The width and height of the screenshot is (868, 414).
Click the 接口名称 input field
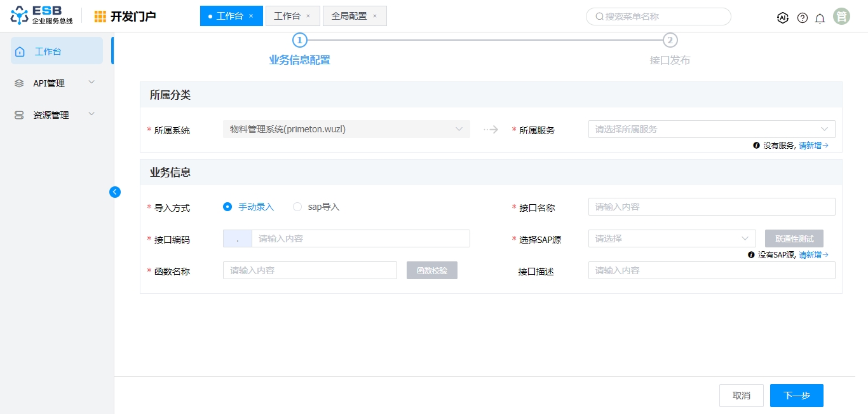tap(711, 207)
